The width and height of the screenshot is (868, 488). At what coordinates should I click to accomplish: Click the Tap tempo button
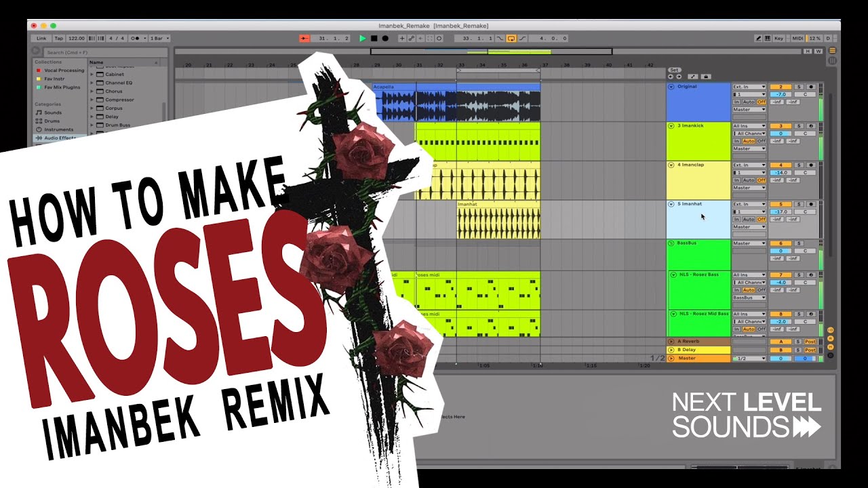pos(59,39)
